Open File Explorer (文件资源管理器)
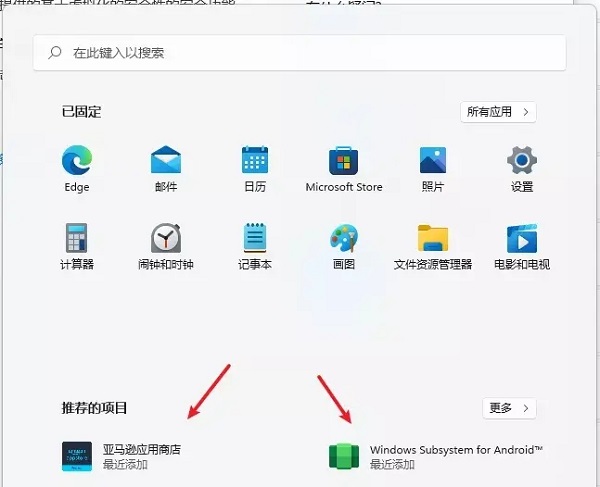The image size is (600, 487). point(433,238)
